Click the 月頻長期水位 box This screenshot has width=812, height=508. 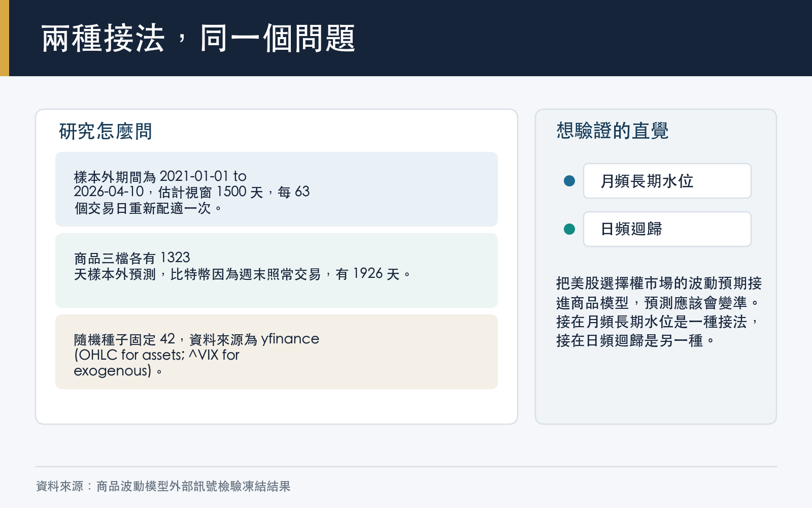pos(667,181)
